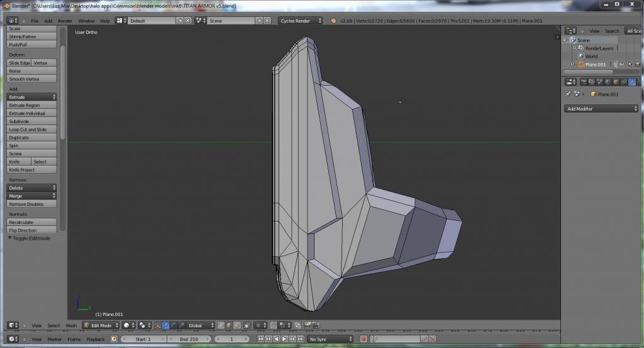
Task: Toggle visibility eye for Plane.001 in outliner
Action: [x=621, y=64]
